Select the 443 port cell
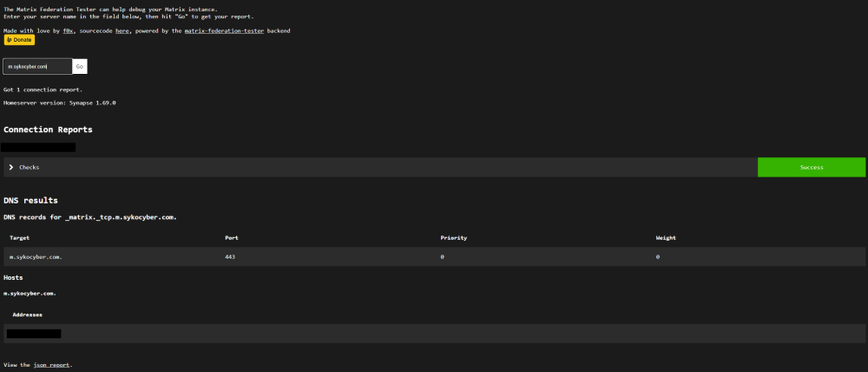 pos(230,256)
